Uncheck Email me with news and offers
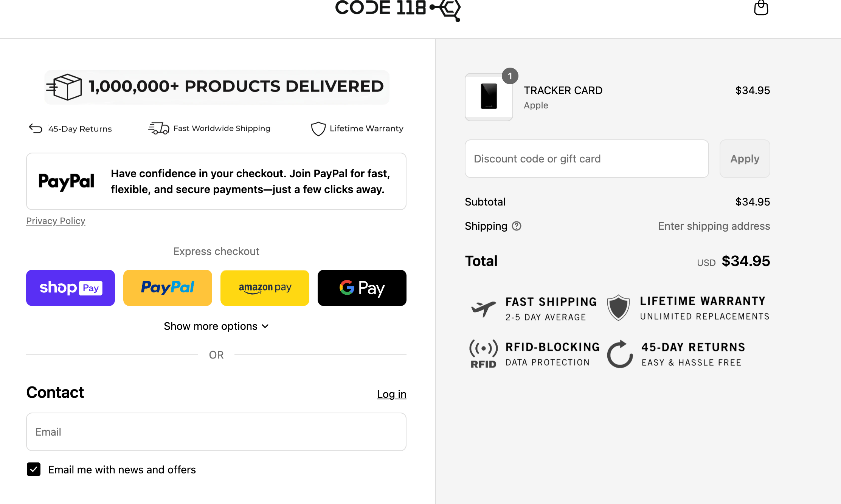The height and width of the screenshot is (504, 841). click(33, 470)
